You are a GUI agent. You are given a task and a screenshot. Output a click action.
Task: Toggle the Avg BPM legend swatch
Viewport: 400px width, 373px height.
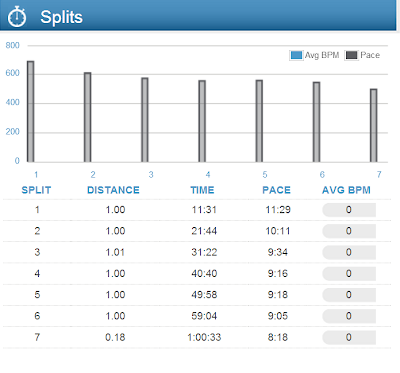[x=296, y=55]
